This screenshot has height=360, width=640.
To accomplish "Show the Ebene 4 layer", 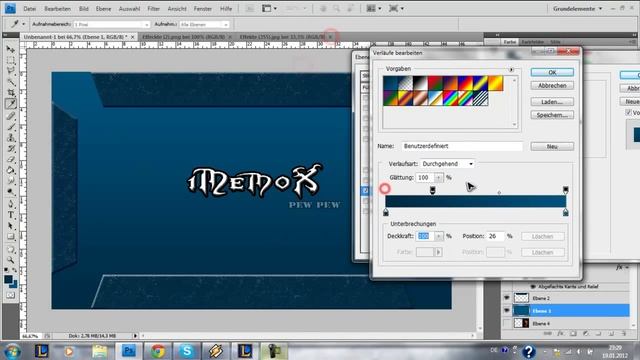I will point(507,323).
